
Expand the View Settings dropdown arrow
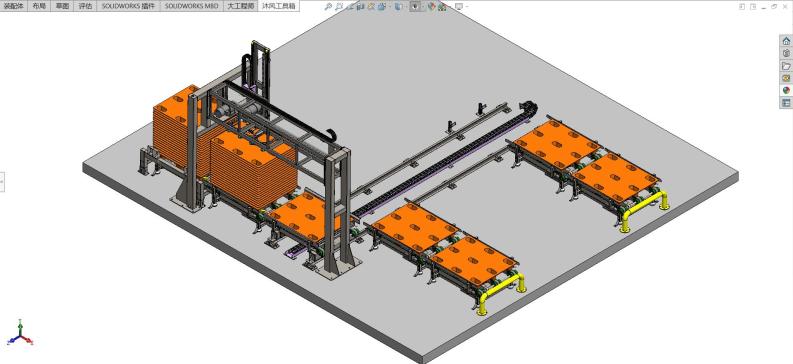click(466, 7)
